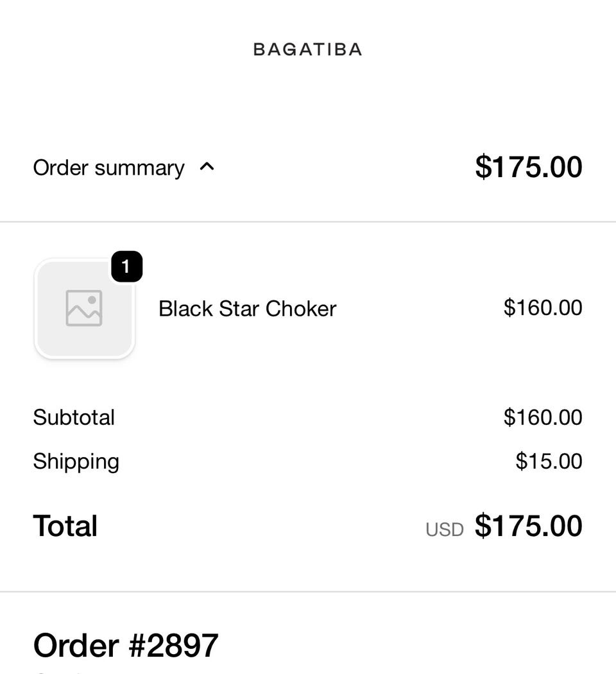The width and height of the screenshot is (616, 674).
Task: Click the Shipping label
Action: 76,462
